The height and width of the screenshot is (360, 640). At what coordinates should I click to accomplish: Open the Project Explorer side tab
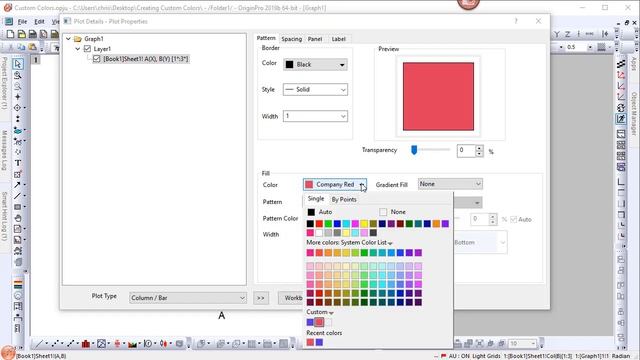(x=4, y=83)
